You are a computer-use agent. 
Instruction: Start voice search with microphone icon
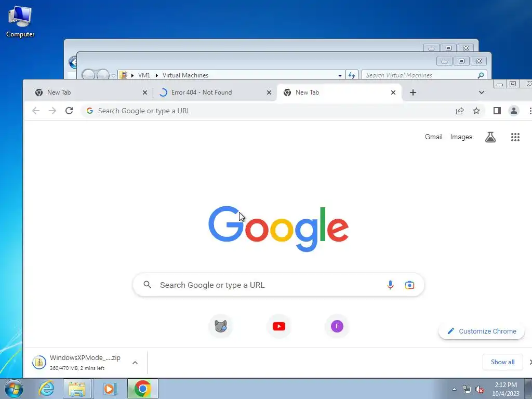[x=390, y=285]
